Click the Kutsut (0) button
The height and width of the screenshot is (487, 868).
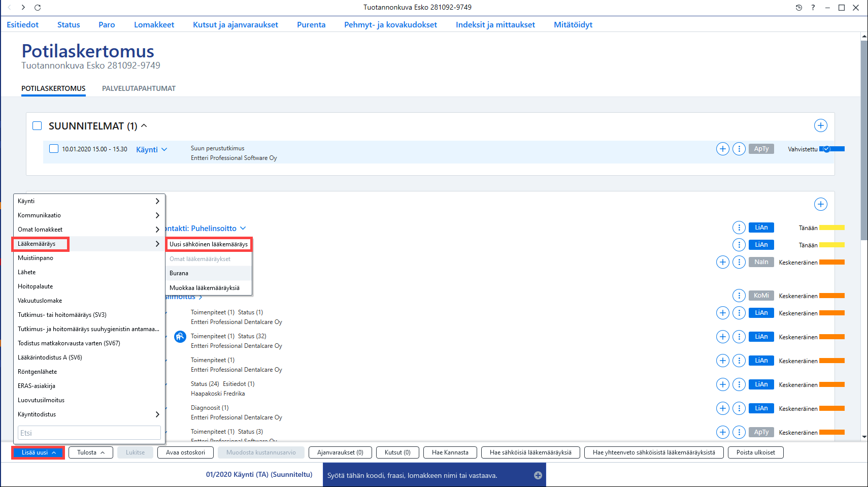[397, 452]
